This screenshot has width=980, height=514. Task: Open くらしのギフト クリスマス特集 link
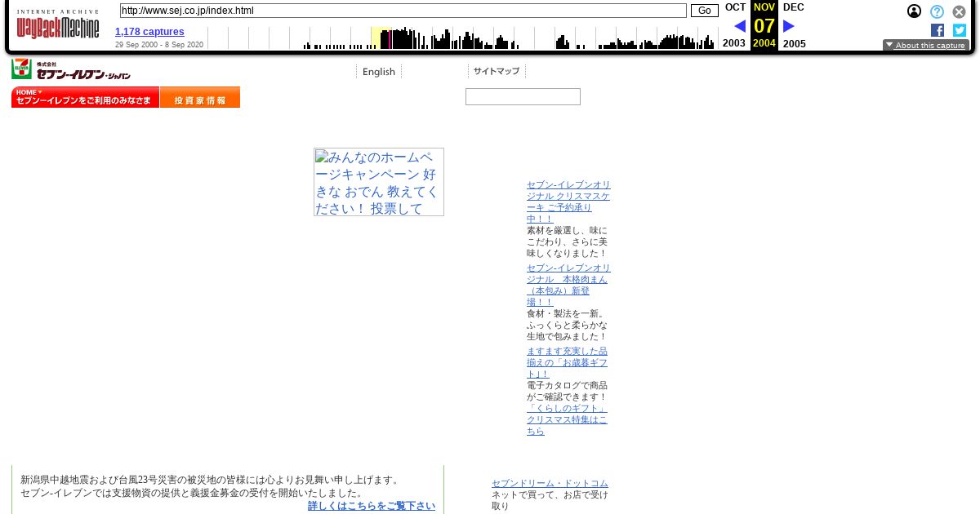point(568,419)
